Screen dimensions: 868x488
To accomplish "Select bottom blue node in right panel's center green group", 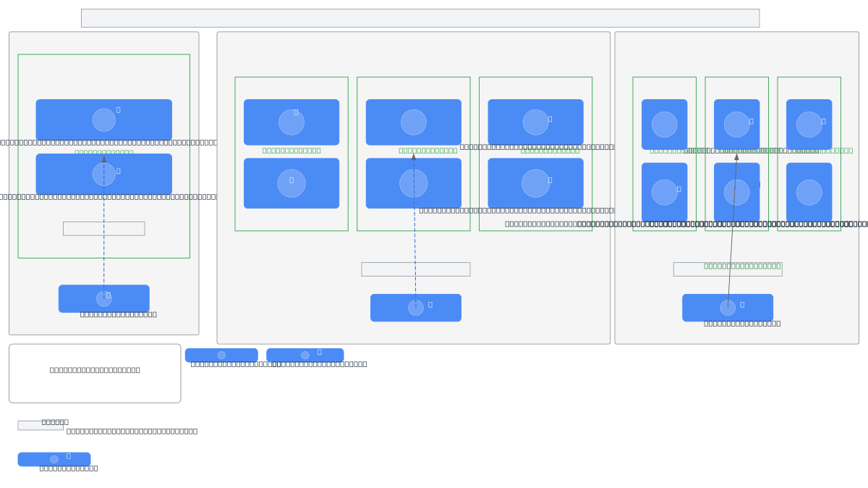I will pyautogui.click(x=737, y=193).
